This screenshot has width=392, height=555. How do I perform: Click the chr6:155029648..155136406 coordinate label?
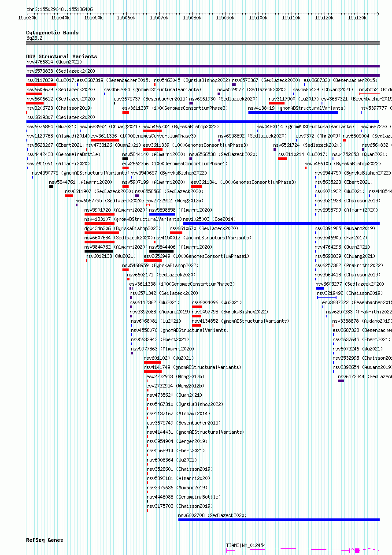(59, 9)
